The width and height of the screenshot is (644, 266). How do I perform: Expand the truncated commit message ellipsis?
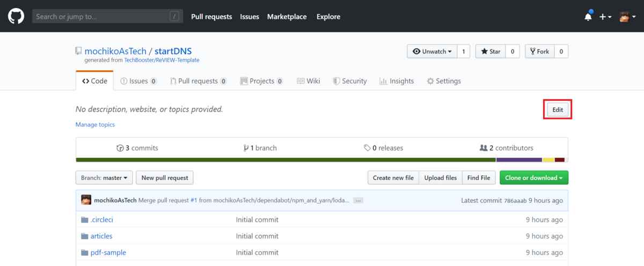click(x=358, y=201)
